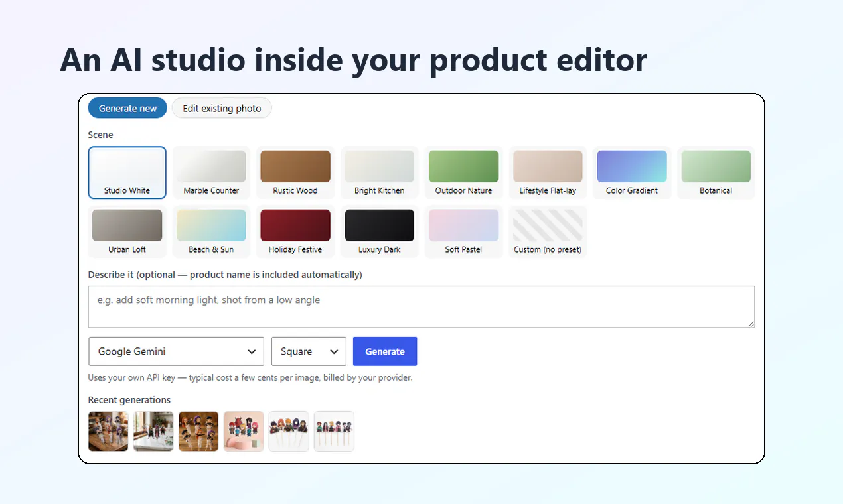The image size is (843, 504).
Task: Pick the Beach & Sun scene
Action: [211, 231]
